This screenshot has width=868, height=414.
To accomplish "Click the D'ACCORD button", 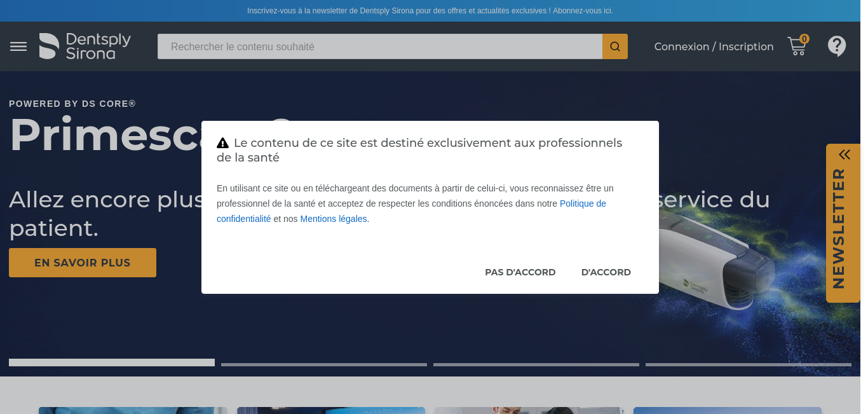I will pyautogui.click(x=606, y=272).
